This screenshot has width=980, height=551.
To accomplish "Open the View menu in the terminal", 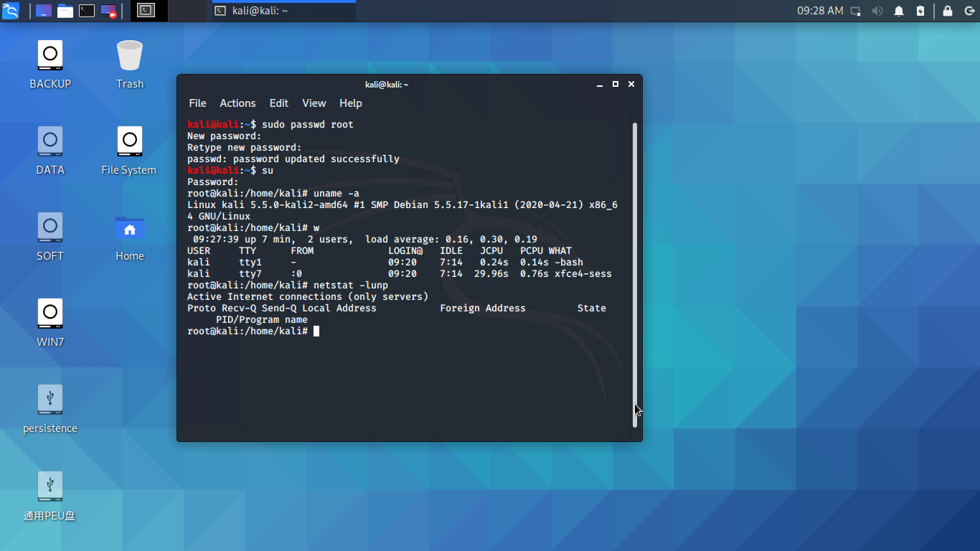I will point(314,103).
